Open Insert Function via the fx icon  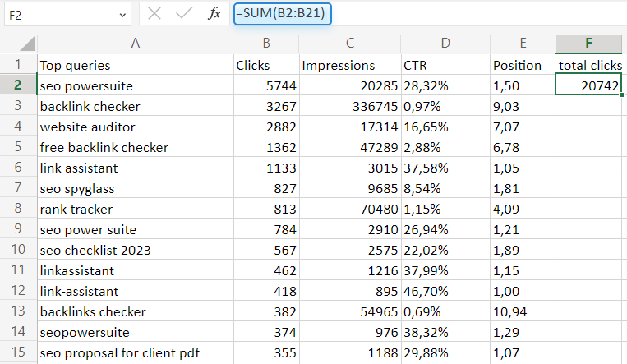click(214, 14)
